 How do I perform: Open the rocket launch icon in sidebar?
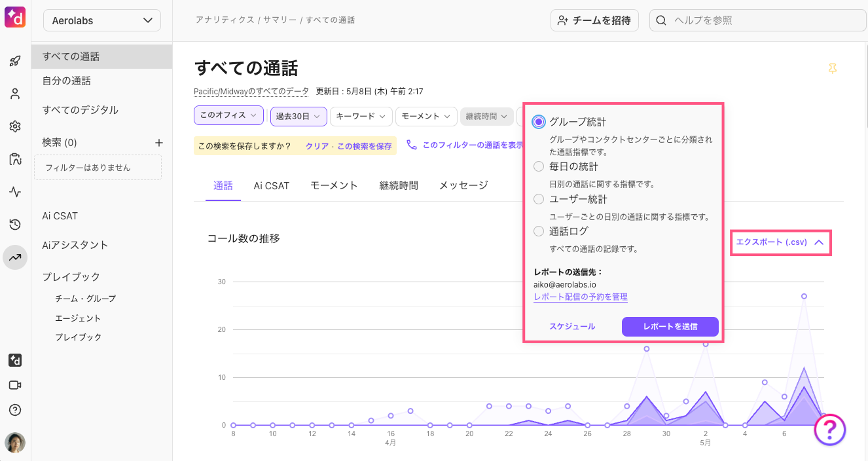15,62
